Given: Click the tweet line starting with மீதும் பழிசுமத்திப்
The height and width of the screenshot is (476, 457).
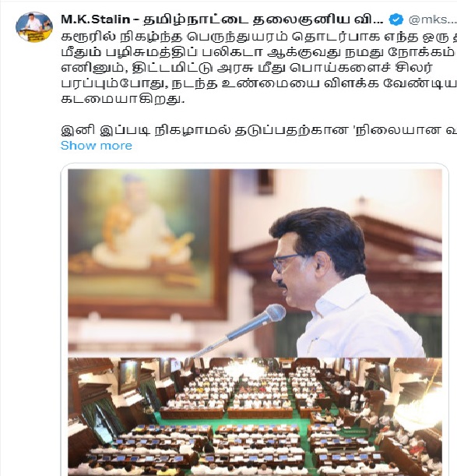Looking at the screenshot, I should click(258, 52).
